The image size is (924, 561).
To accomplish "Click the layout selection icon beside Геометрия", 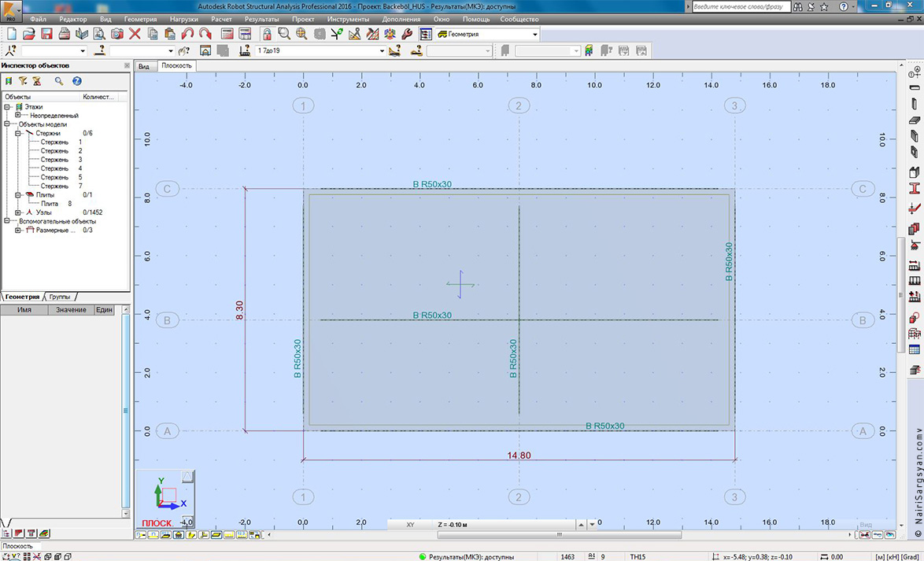I will click(426, 34).
